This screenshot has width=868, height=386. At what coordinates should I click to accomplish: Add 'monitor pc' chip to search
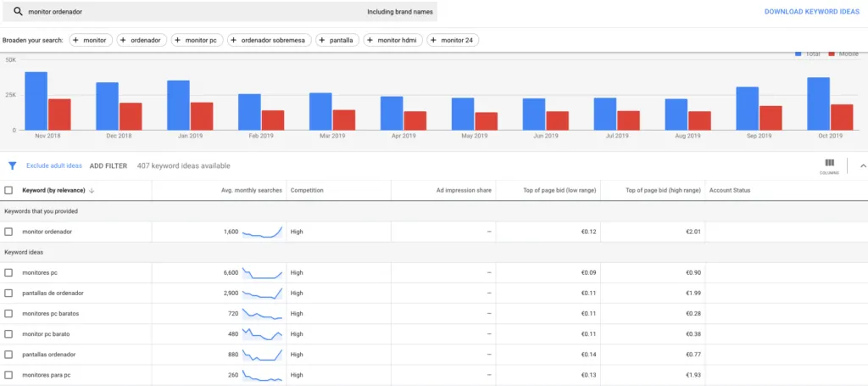point(197,41)
